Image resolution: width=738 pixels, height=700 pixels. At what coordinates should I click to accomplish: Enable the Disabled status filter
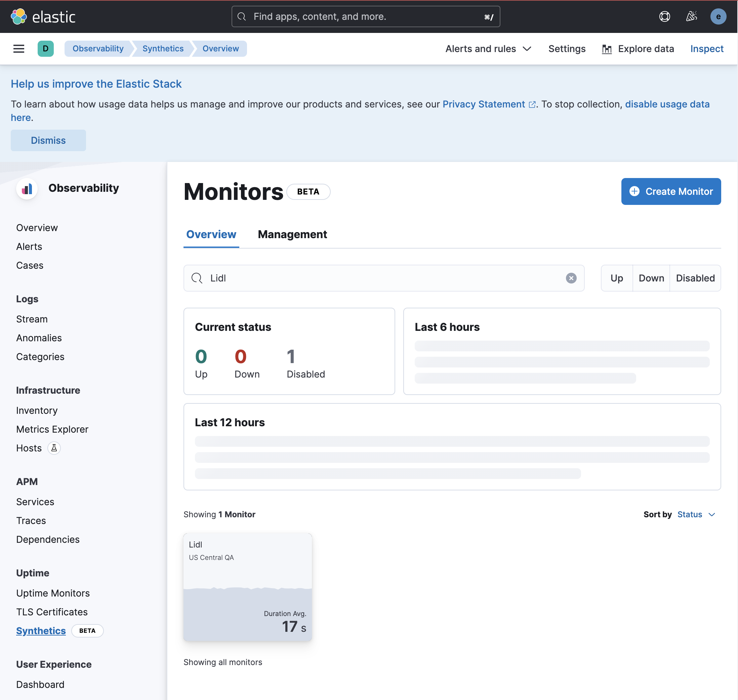coord(695,278)
